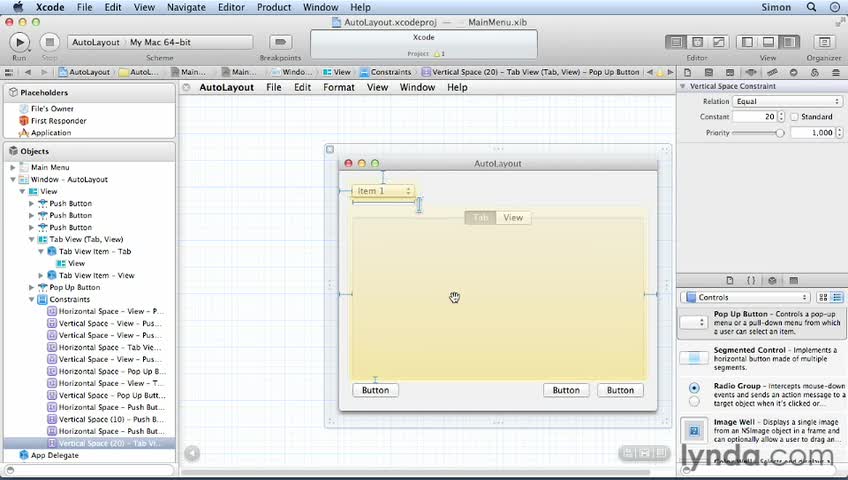The width and height of the screenshot is (848, 480).
Task: Click the Stop button in the toolbar
Action: pyautogui.click(x=49, y=42)
